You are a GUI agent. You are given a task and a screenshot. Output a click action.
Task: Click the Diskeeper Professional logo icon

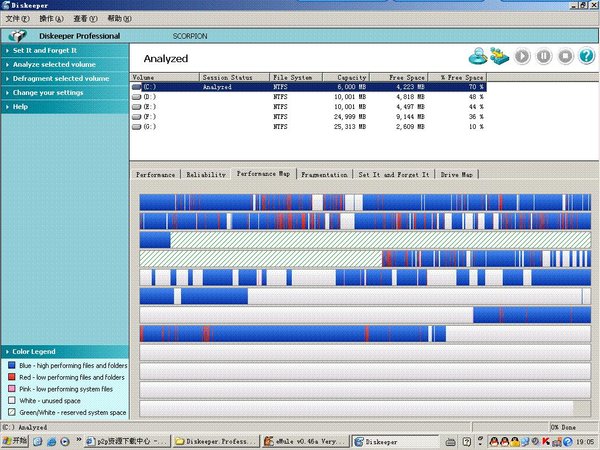point(18,36)
